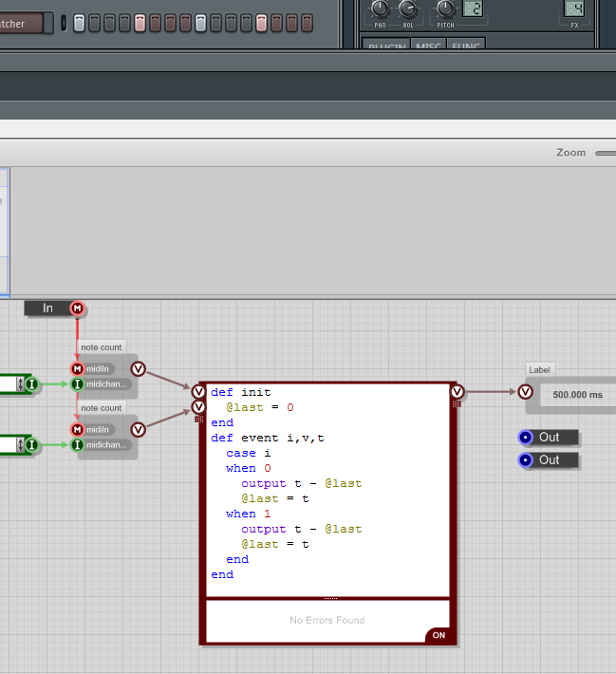Screen dimensions: 616x674
Task: Click the PITCH knob
Action: click(445, 9)
